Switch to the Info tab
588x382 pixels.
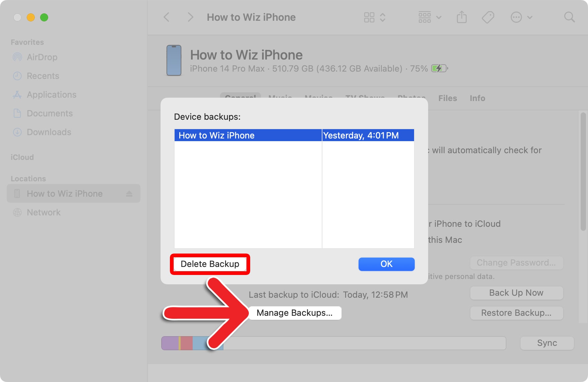tap(477, 98)
